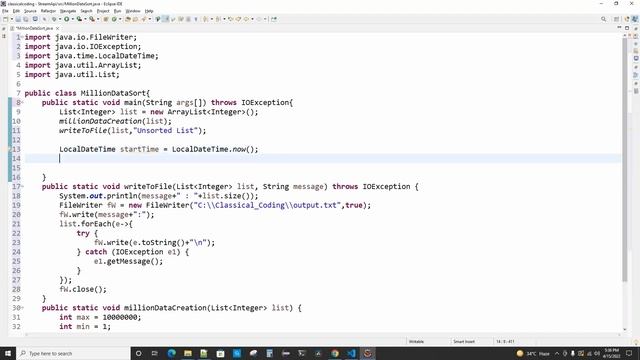
Task: Click the Coverage launch icon
Action: point(79,19)
